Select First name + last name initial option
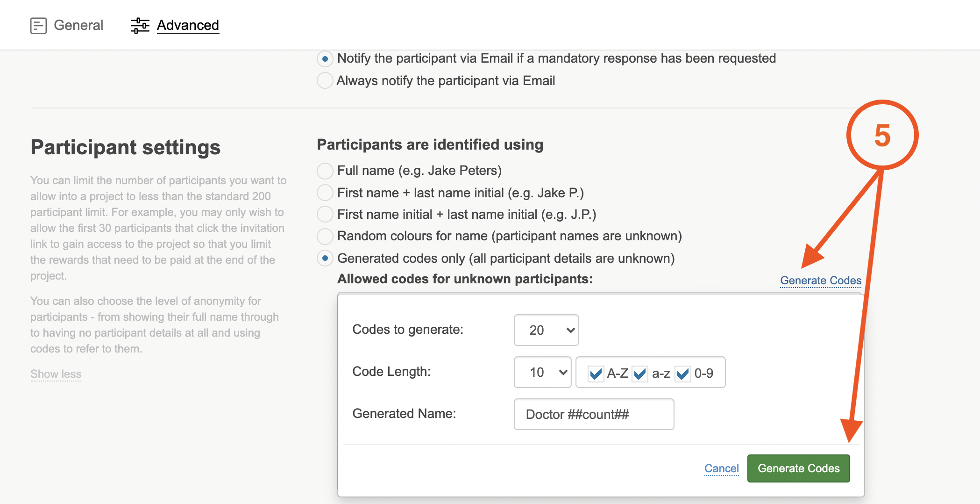The height and width of the screenshot is (504, 980). tap(325, 193)
